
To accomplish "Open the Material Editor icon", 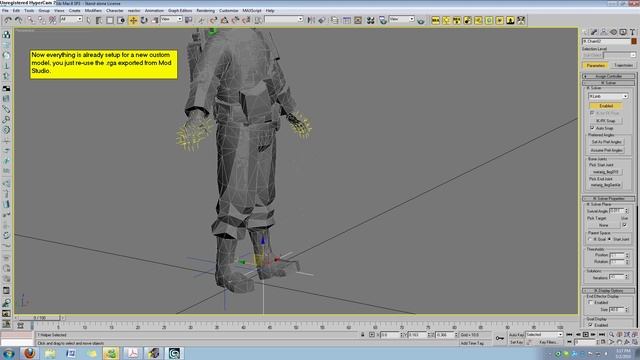I will pyautogui.click(x=371, y=20).
